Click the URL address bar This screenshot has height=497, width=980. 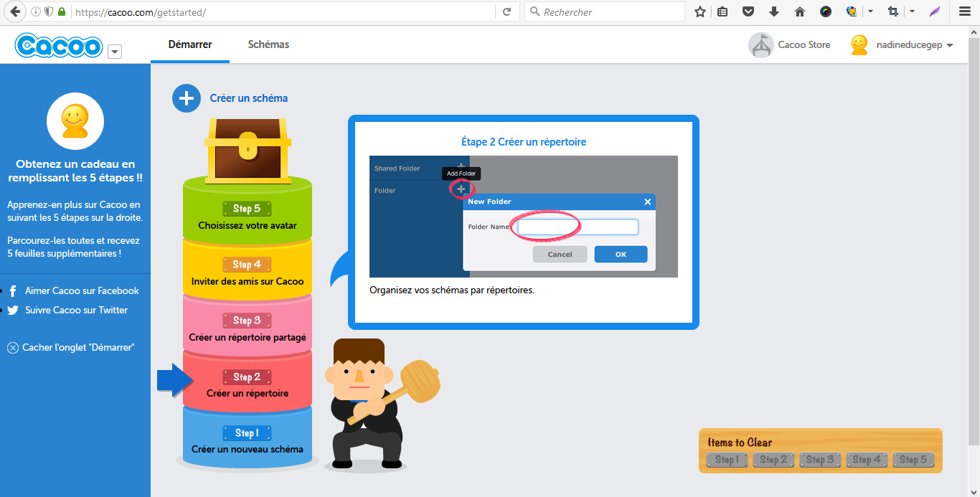[283, 12]
